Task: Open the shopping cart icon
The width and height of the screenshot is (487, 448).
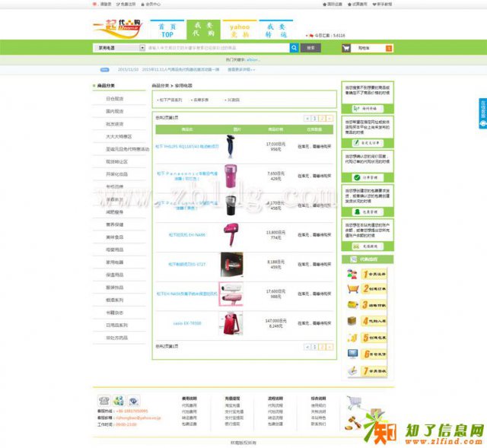Action: [x=346, y=48]
